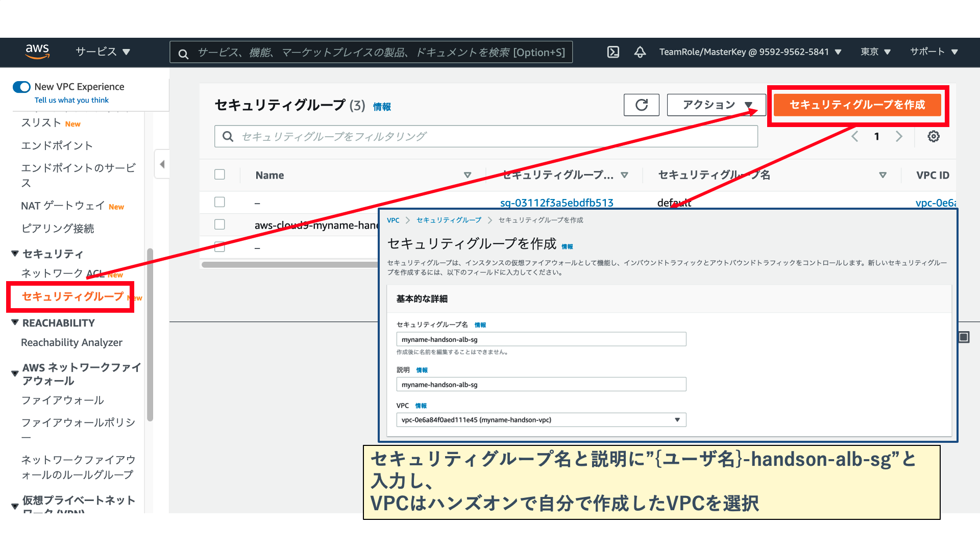980x551 pixels.
Task: Click Tell us what you think link
Action: (x=71, y=101)
